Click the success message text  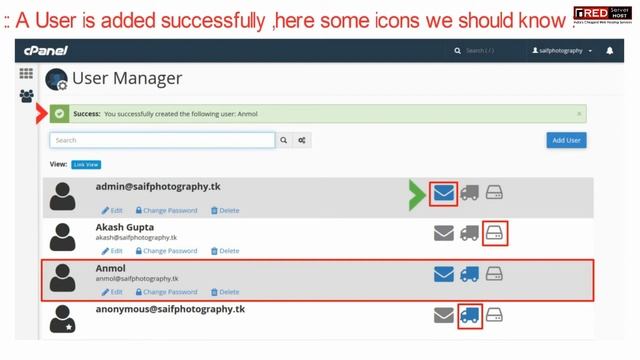(180, 114)
